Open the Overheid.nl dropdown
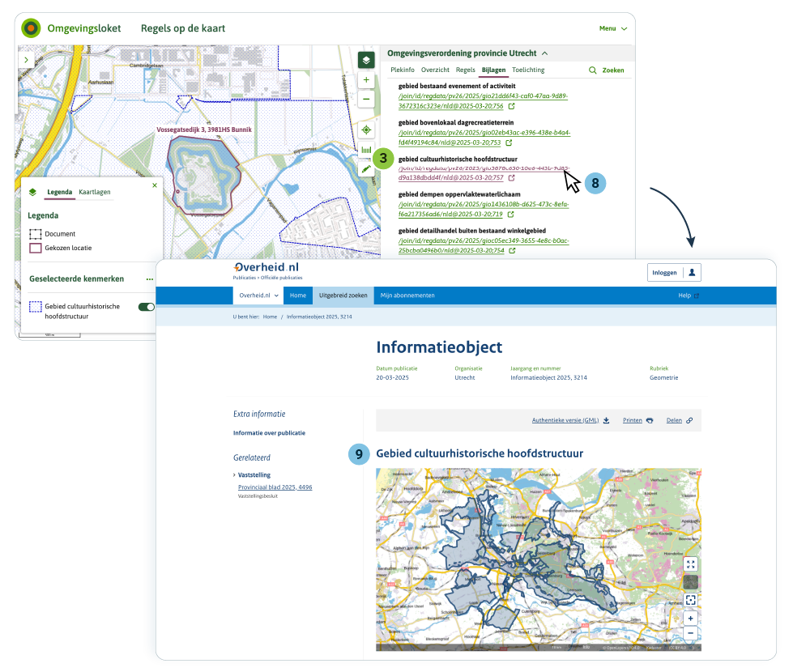Viewport: 793px width, 672px height. pos(258,296)
